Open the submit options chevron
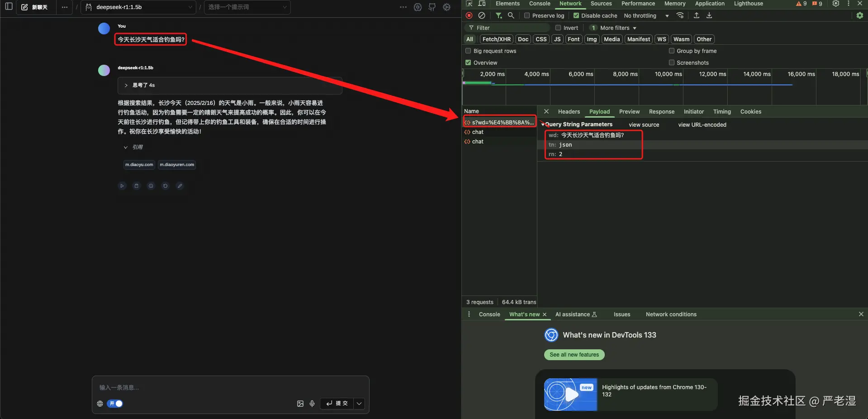The width and height of the screenshot is (868, 419). coord(359,404)
